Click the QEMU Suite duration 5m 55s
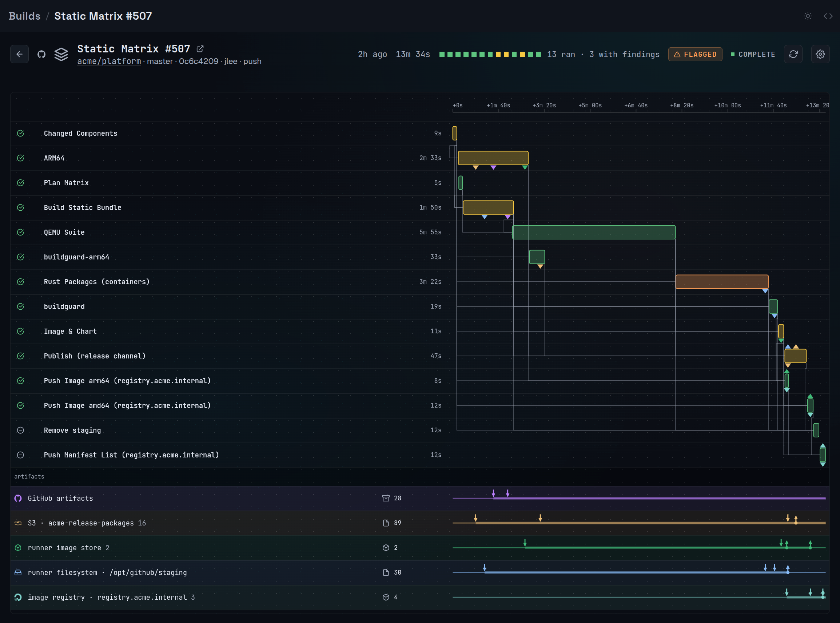 coord(430,232)
